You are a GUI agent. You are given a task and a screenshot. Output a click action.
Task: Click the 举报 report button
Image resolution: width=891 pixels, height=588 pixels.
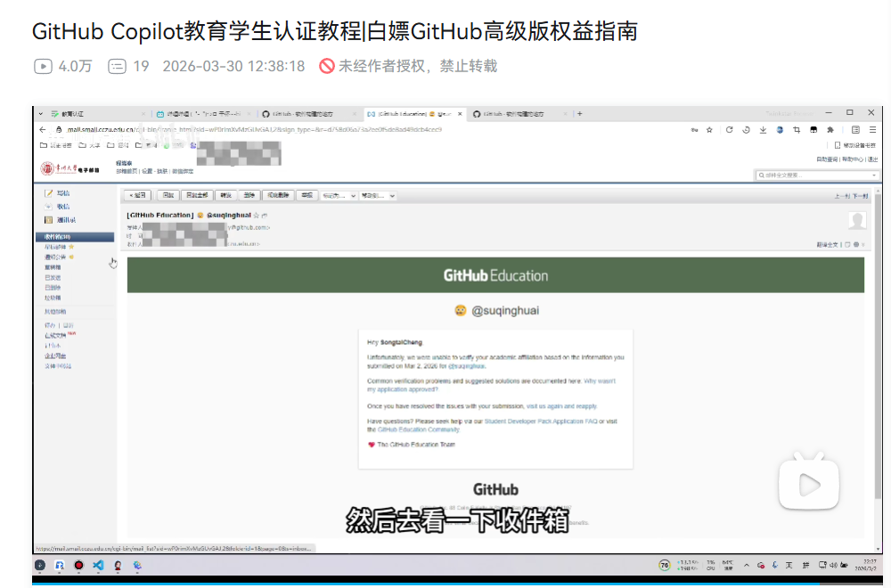point(307,195)
